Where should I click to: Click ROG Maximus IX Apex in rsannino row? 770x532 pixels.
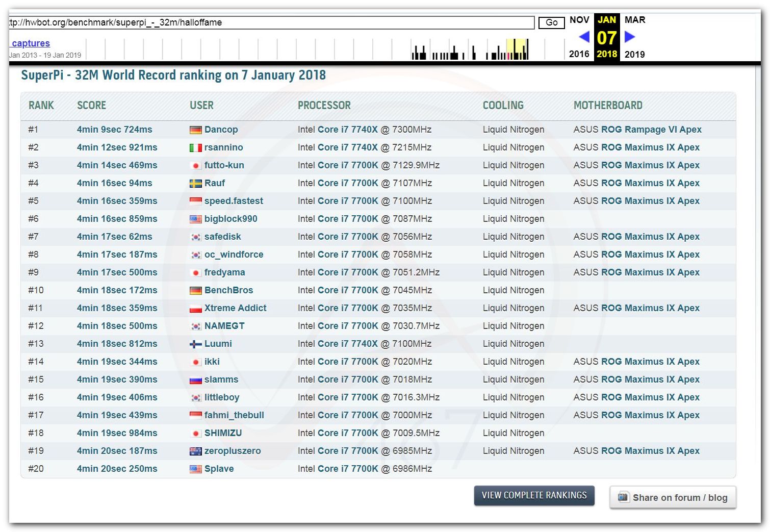click(650, 147)
